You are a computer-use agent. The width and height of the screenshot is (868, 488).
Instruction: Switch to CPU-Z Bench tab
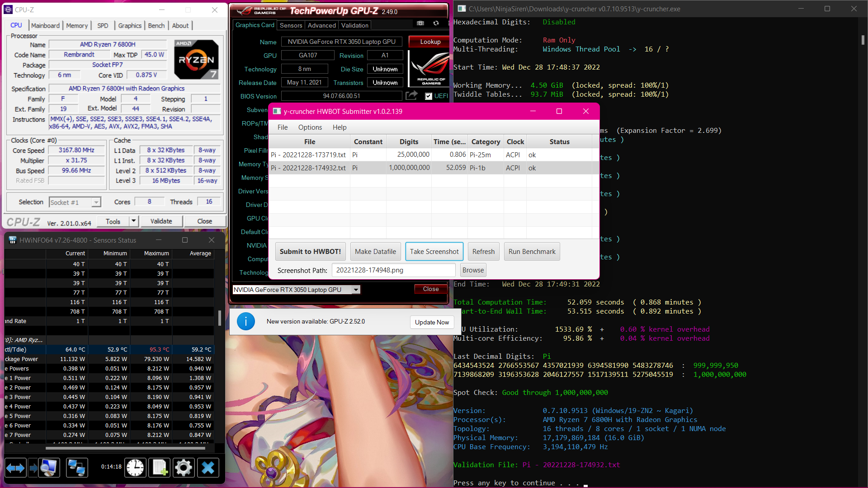click(156, 25)
